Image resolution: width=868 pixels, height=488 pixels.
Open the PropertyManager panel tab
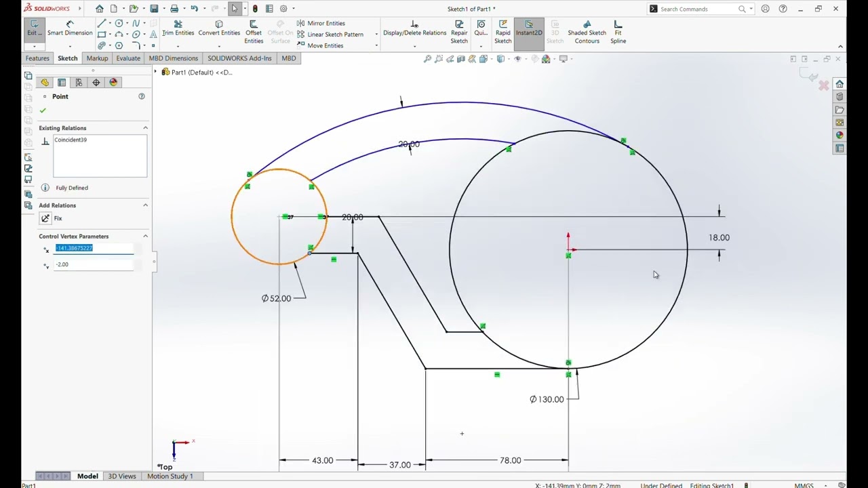coord(62,83)
